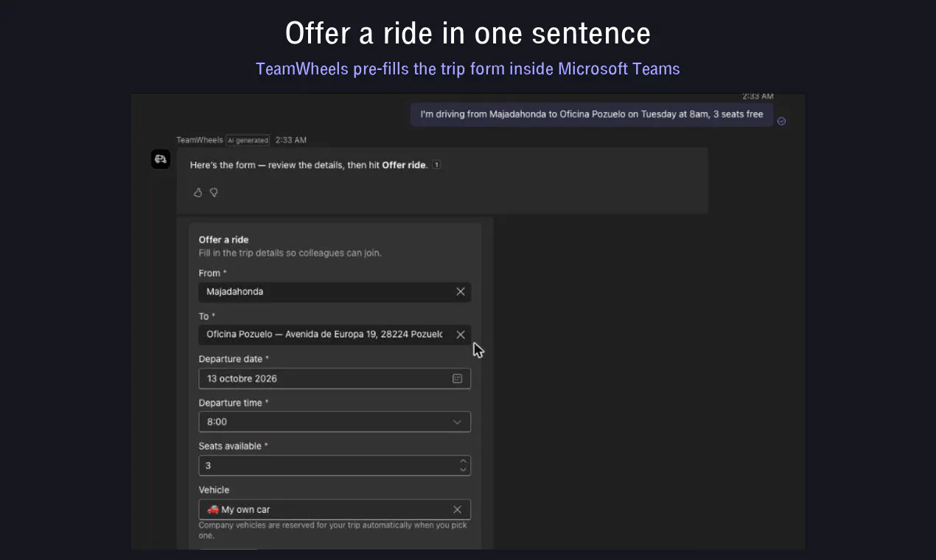
Task: Focus the From text input
Action: coord(326,292)
